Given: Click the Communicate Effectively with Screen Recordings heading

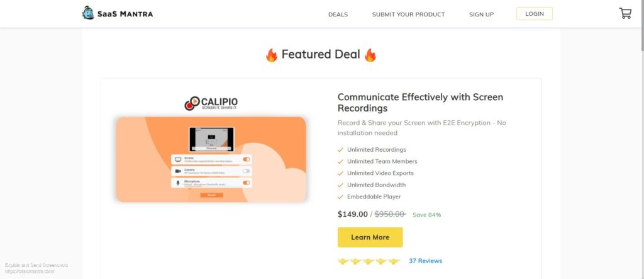Looking at the screenshot, I should pyautogui.click(x=420, y=103).
